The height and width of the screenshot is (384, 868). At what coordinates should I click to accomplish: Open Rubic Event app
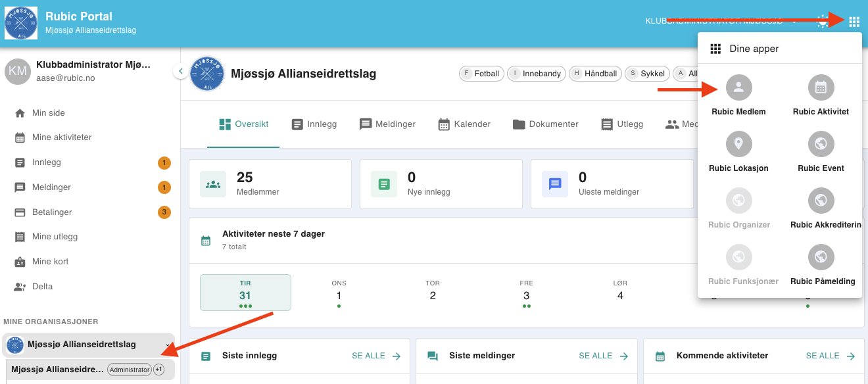pyautogui.click(x=821, y=153)
